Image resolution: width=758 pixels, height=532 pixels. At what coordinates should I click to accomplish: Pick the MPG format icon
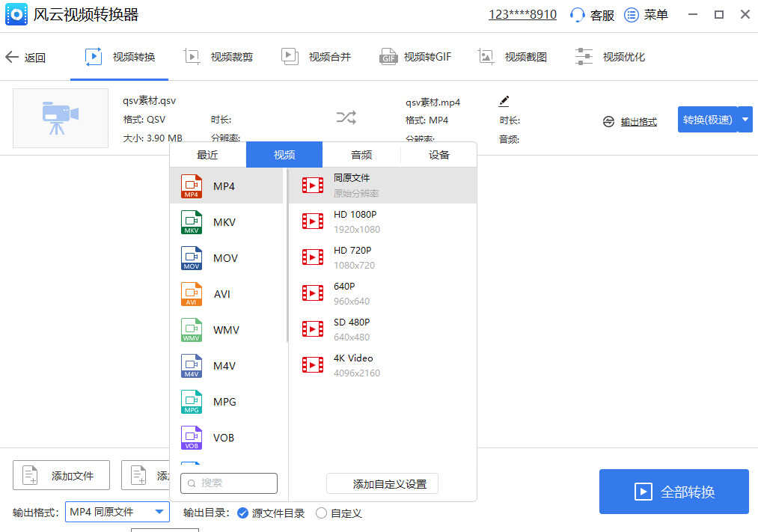point(192,402)
